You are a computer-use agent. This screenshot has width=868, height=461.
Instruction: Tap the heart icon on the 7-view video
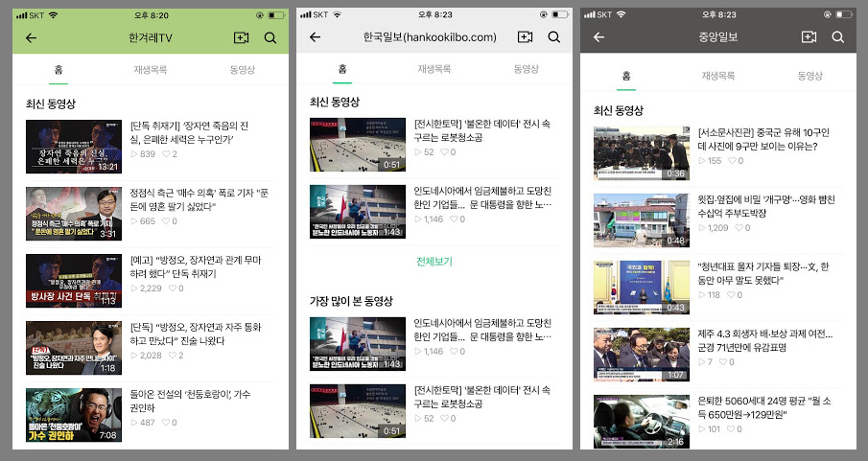(723, 362)
